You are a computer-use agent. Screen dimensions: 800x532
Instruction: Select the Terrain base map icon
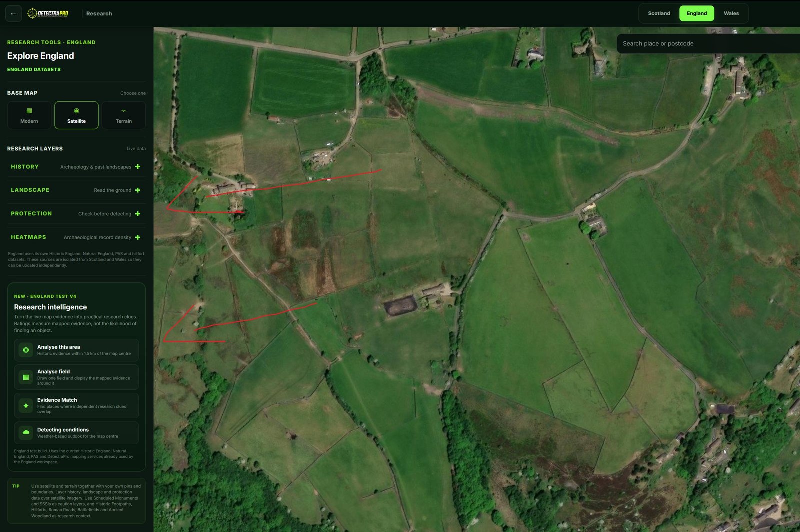pyautogui.click(x=124, y=111)
